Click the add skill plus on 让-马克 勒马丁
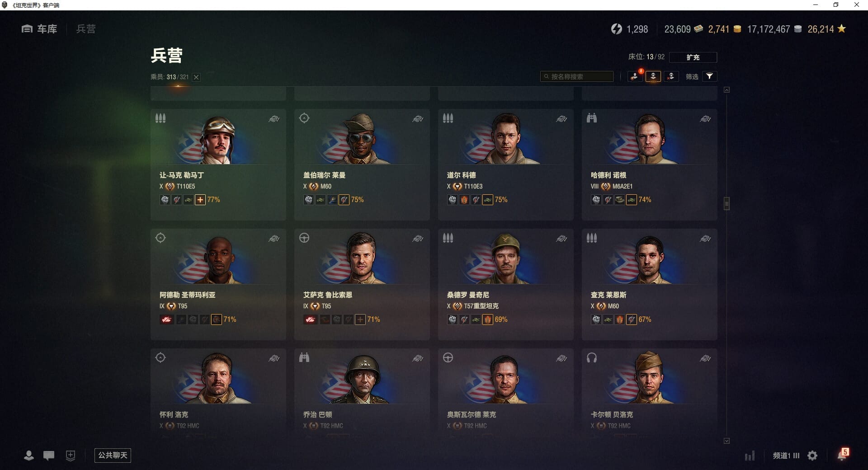 point(200,200)
